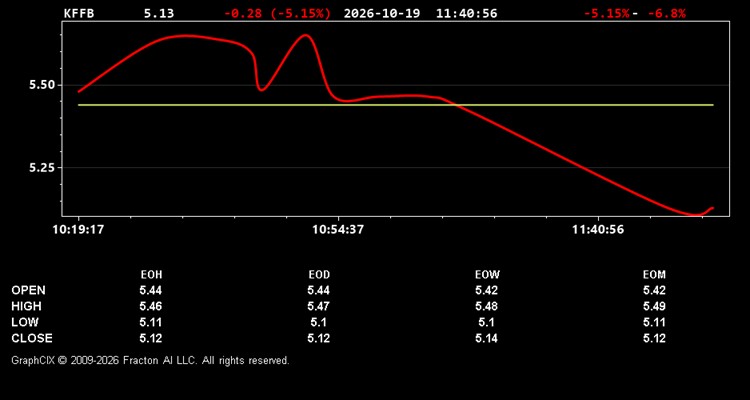Click the EOW OPEN value 5.42

[486, 290]
